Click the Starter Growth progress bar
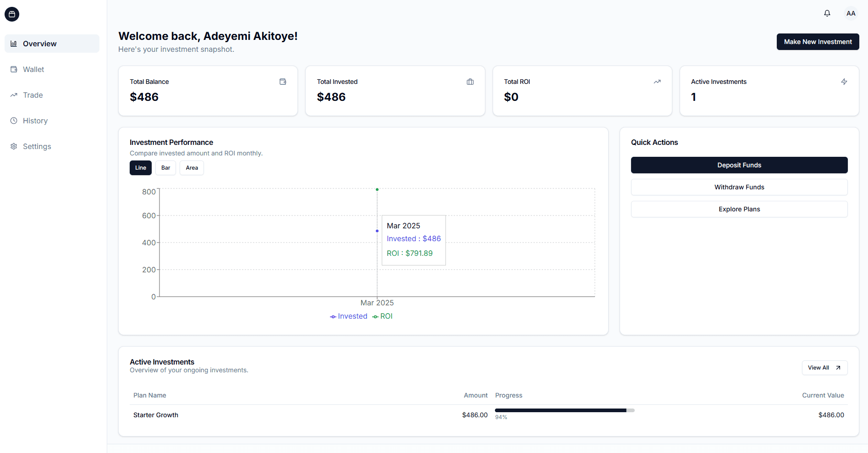868x453 pixels. (565, 410)
